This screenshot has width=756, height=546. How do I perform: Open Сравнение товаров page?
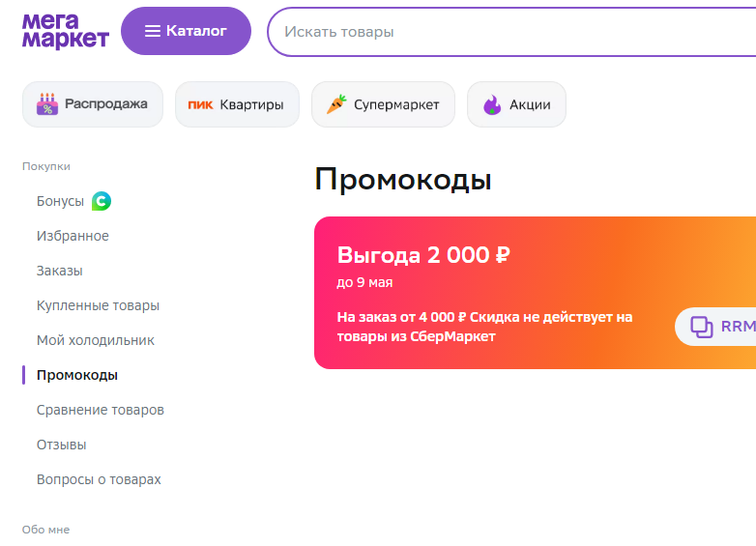pos(101,410)
